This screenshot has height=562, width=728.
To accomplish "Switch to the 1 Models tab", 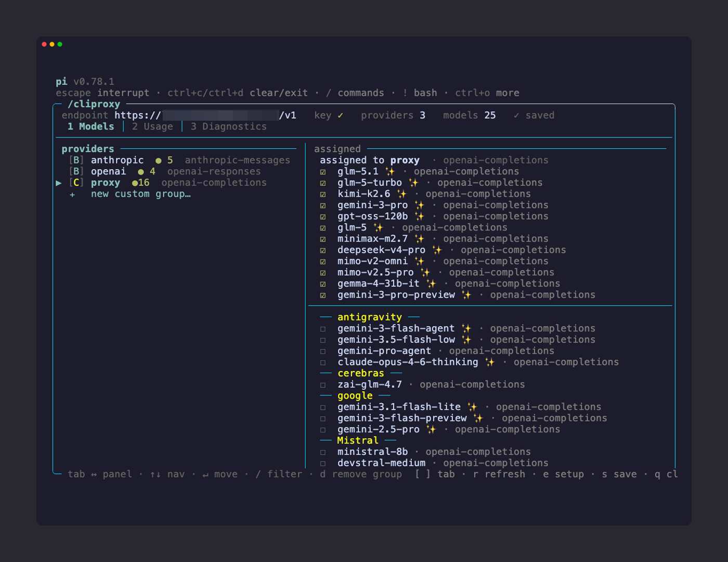I will click(90, 126).
